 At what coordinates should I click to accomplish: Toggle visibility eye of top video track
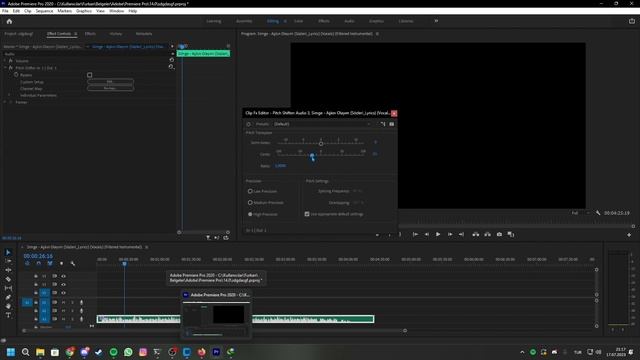coord(63,276)
